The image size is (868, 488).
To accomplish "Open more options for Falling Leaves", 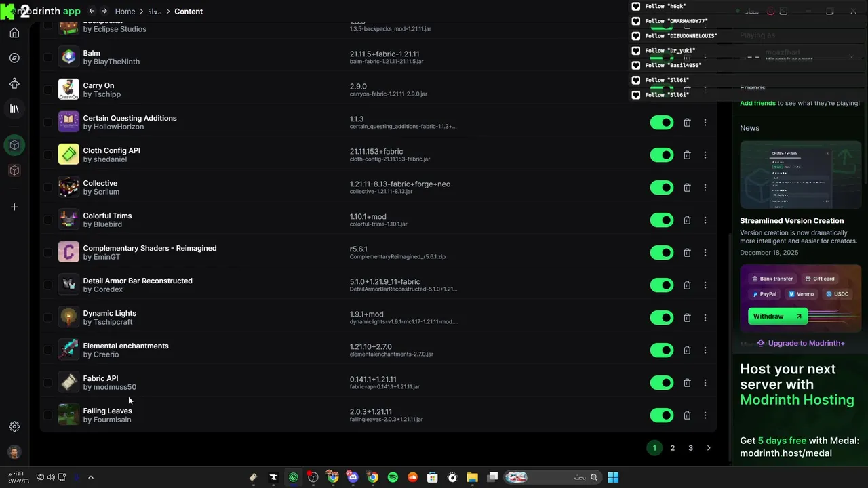I will tap(705, 415).
